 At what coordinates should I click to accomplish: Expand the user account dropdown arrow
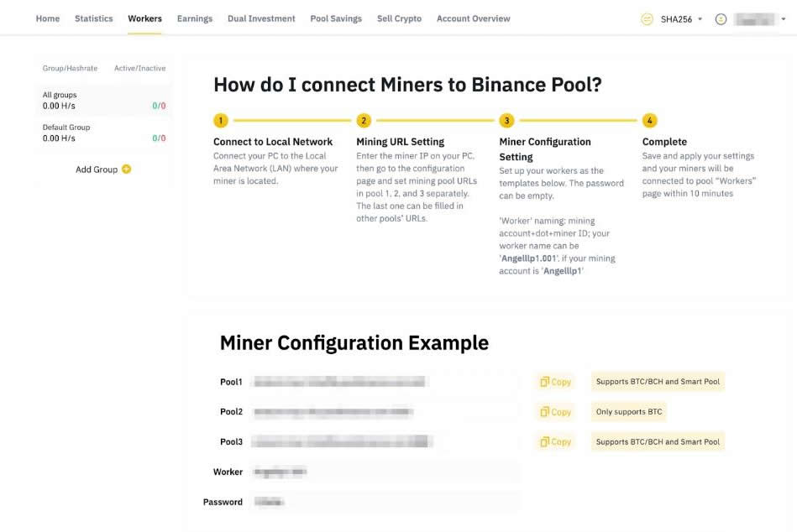pyautogui.click(x=772, y=19)
